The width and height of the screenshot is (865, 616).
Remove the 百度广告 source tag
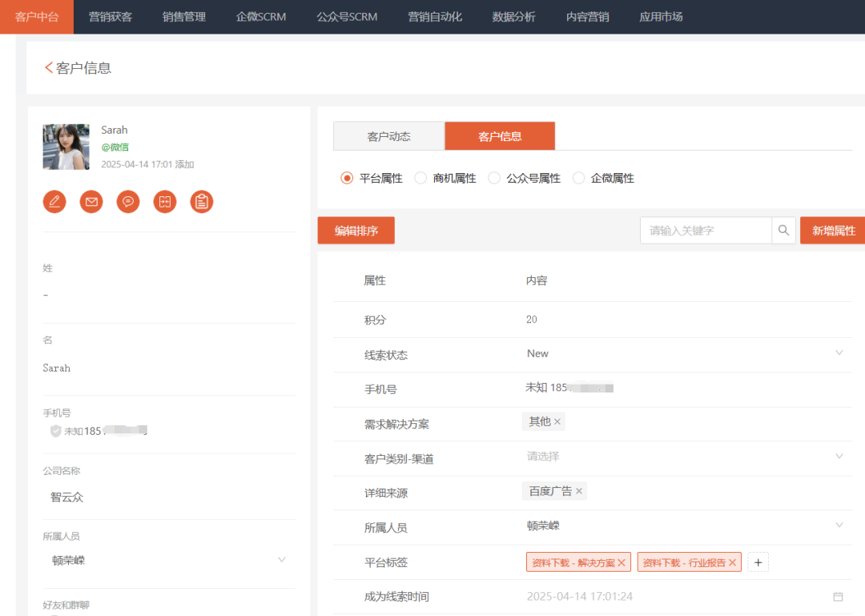[x=579, y=491]
